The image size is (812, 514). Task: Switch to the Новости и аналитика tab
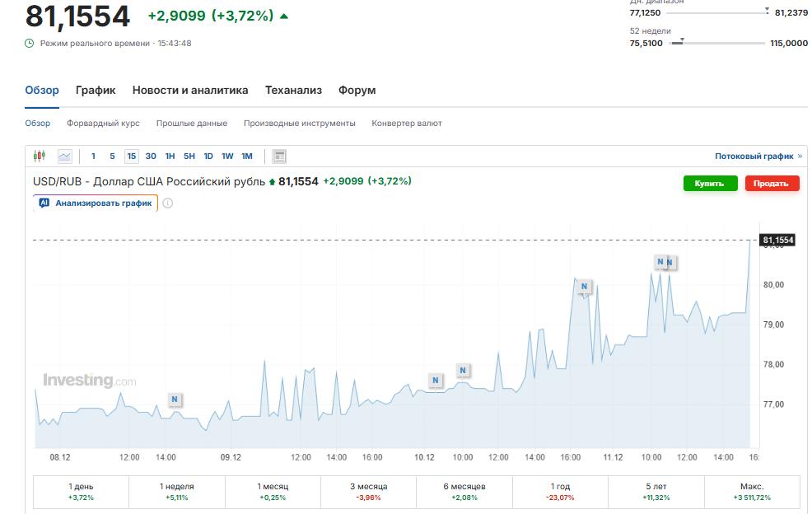coord(190,91)
